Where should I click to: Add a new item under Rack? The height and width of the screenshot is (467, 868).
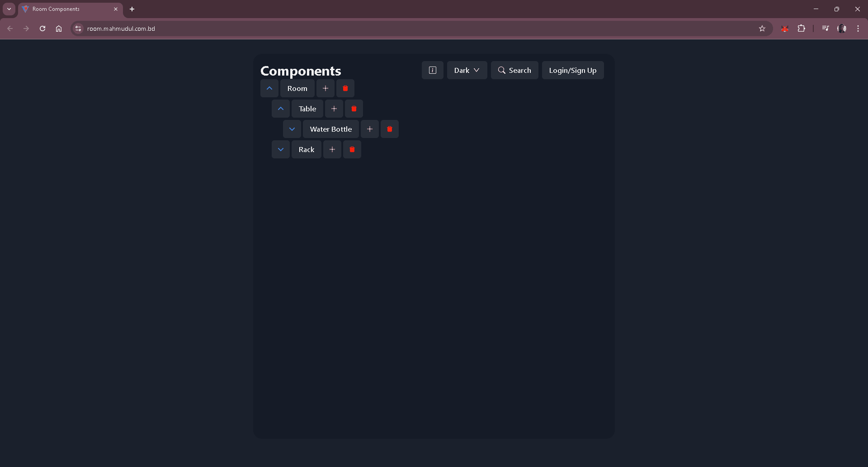coord(332,149)
